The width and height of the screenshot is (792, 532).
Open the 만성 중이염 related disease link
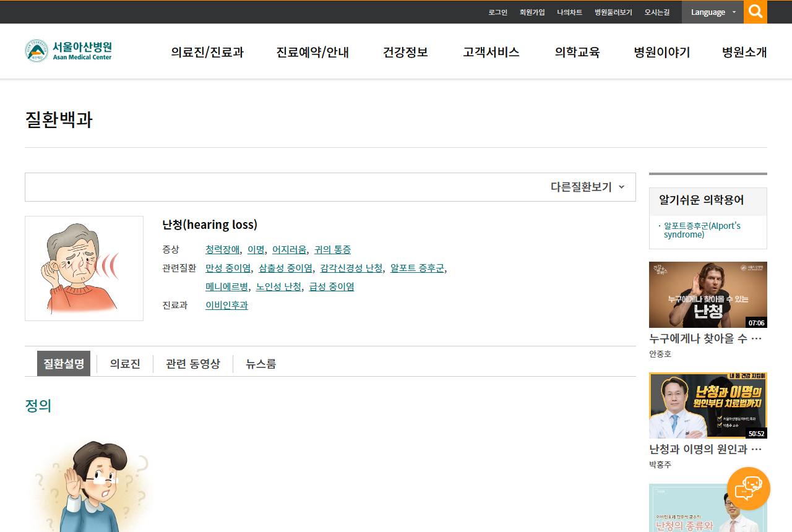tap(228, 268)
